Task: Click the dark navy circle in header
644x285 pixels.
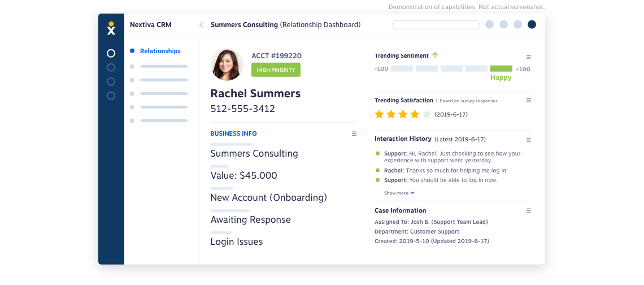Action: (x=532, y=25)
